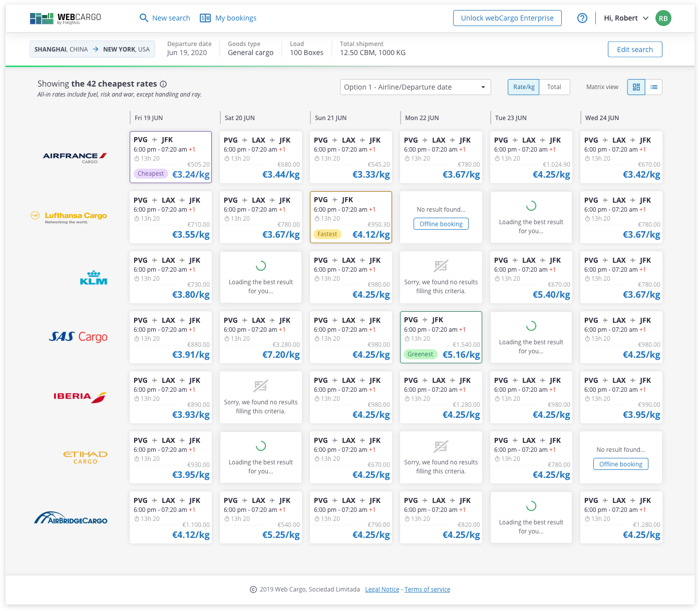
Task: Go to My bookings
Action: pyautogui.click(x=228, y=18)
